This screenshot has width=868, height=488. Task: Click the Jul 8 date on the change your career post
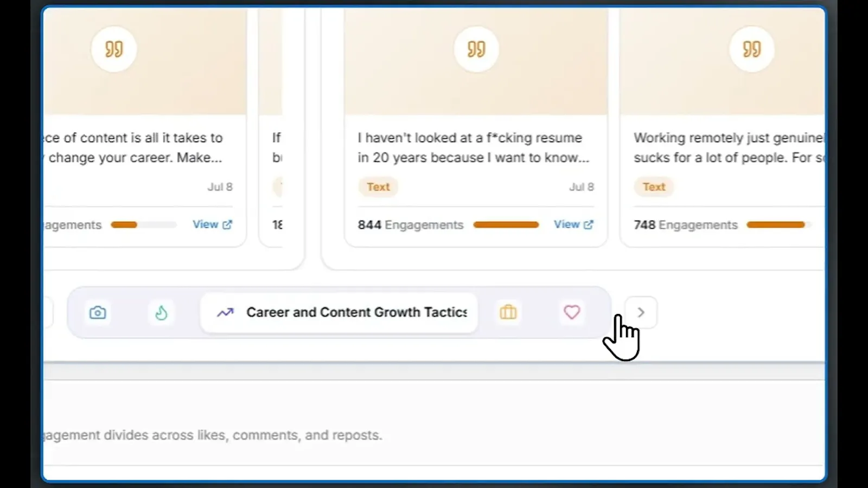tap(220, 187)
